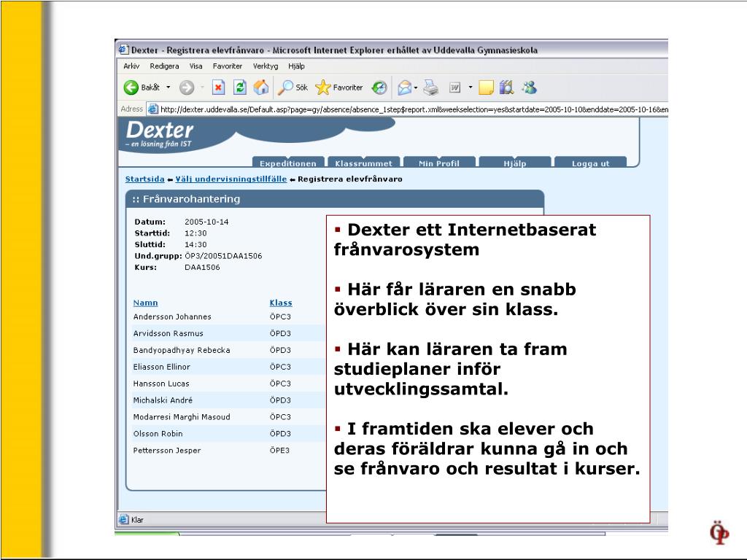The width and height of the screenshot is (747, 560).
Task: Click the date value 2005-10-14
Action: coord(206,222)
